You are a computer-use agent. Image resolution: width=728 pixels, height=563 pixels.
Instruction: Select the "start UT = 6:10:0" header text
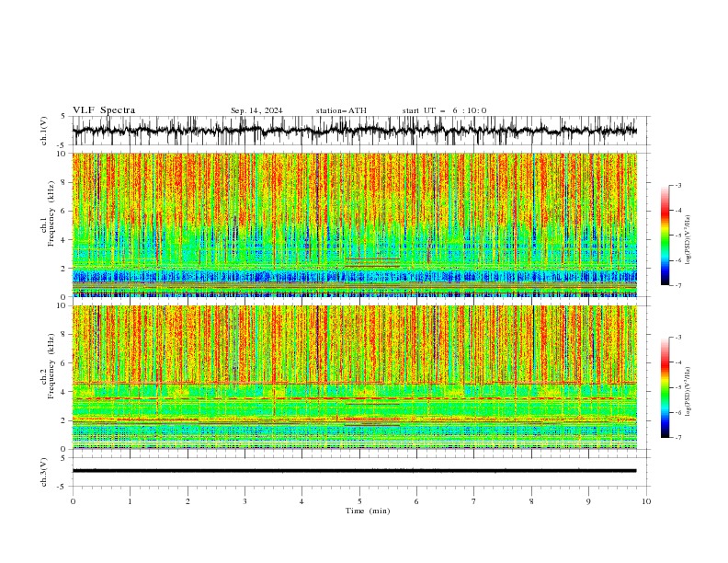[444, 110]
